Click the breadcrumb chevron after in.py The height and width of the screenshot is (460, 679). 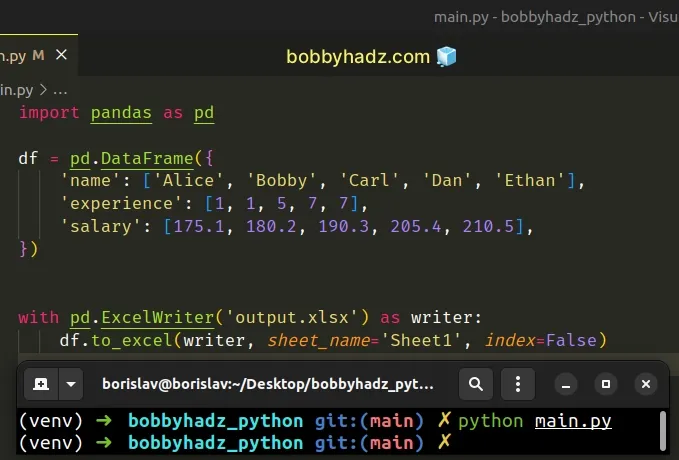43,90
